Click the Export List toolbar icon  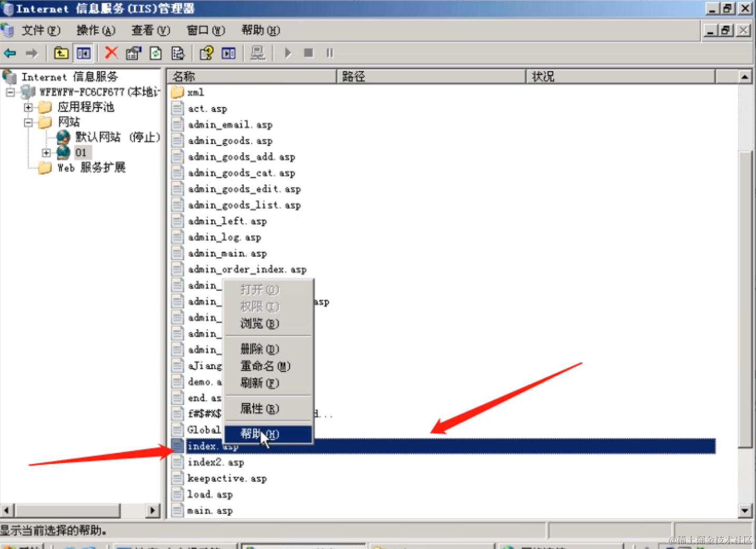coord(178,53)
